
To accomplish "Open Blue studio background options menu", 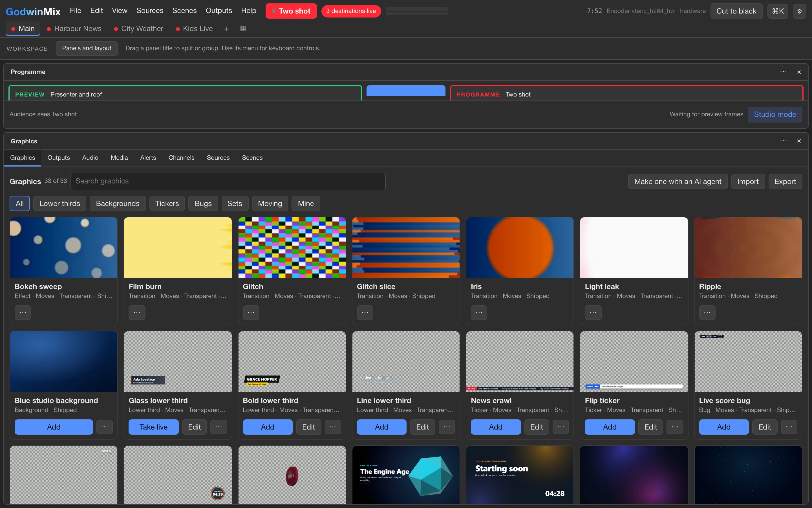I will (105, 427).
